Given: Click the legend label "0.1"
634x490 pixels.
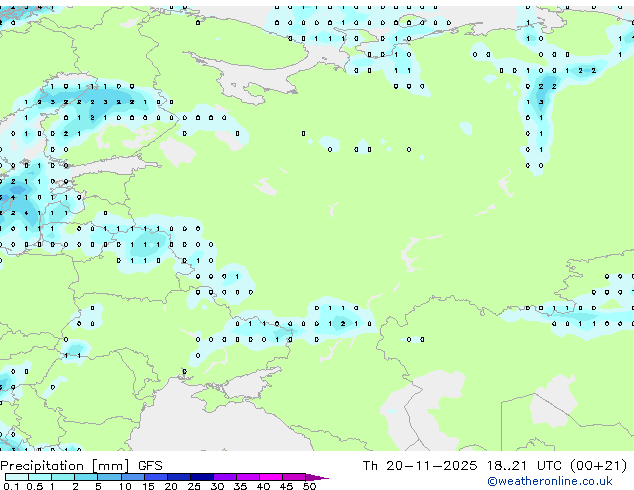Looking at the screenshot, I should (x=11, y=486).
